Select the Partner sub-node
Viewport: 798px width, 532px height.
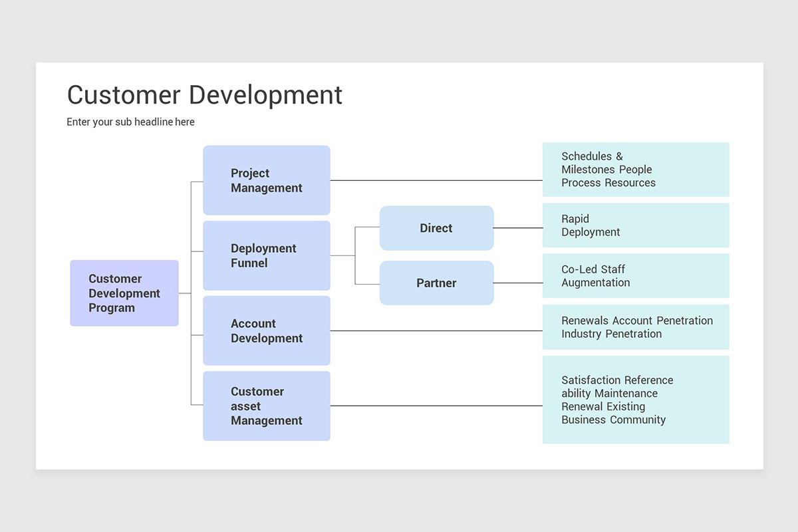(436, 283)
